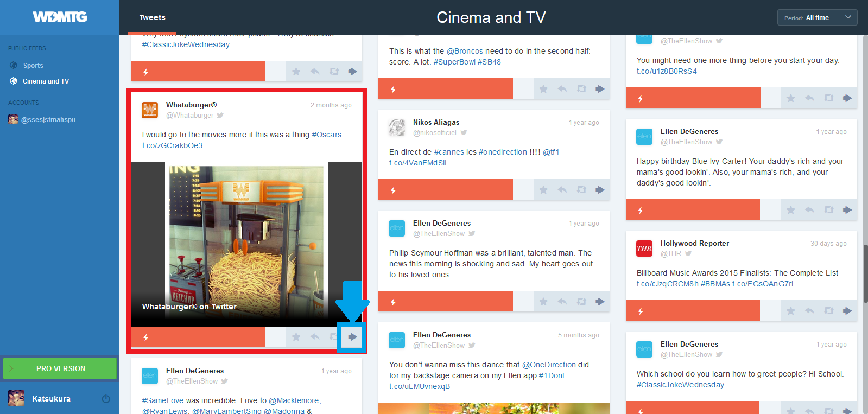
Task: Star the Broncos SuperBowl tweet
Action: pos(543,88)
